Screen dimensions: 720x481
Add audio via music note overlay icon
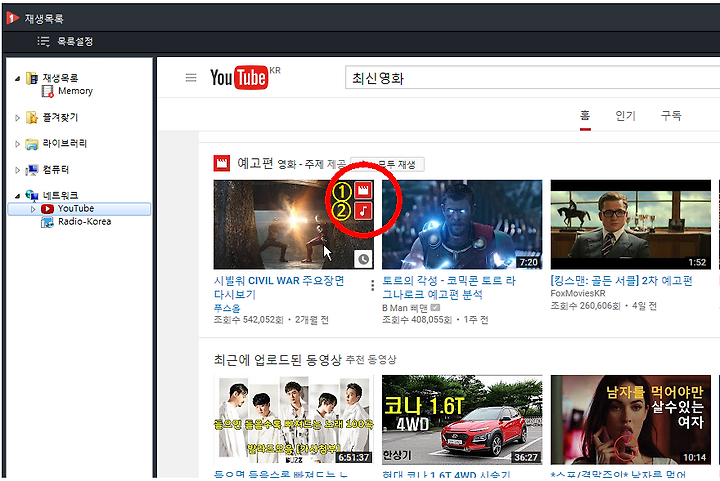point(363,211)
